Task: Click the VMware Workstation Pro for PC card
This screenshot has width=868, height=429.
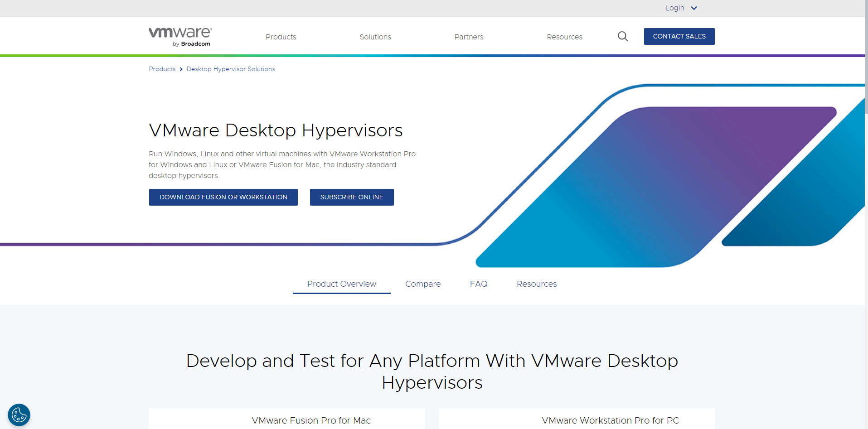Action: pyautogui.click(x=577, y=419)
